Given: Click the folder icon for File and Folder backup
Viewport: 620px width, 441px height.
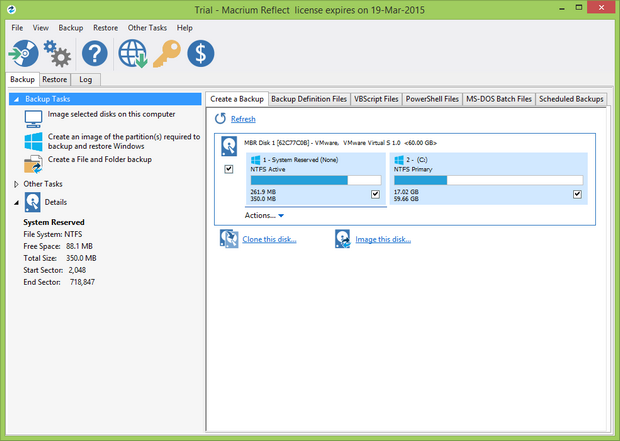Looking at the screenshot, I should (33, 164).
